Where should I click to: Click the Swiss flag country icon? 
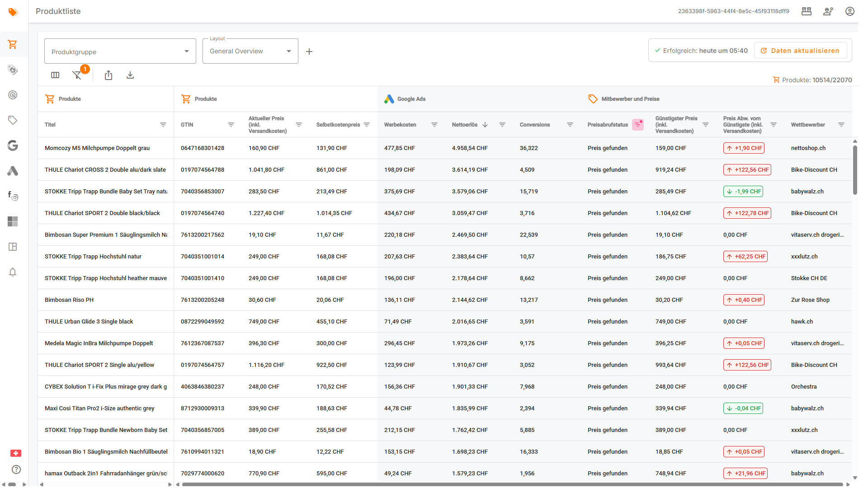pos(16,453)
